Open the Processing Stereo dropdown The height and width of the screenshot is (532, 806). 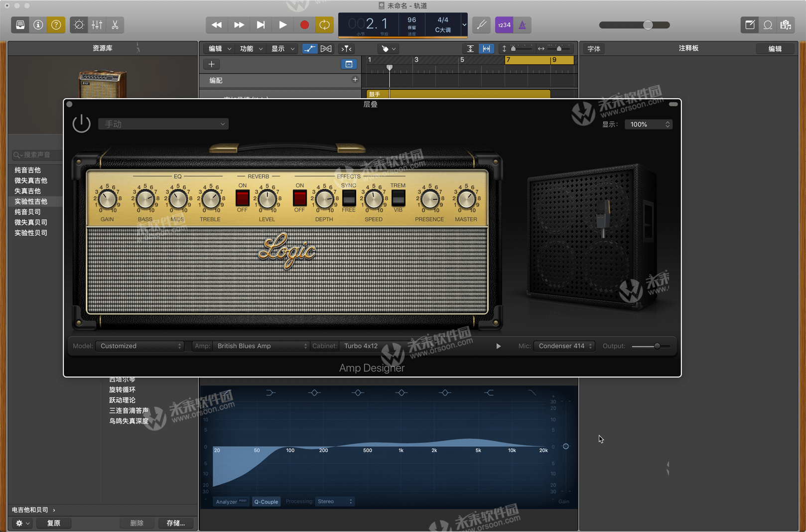[x=335, y=502]
